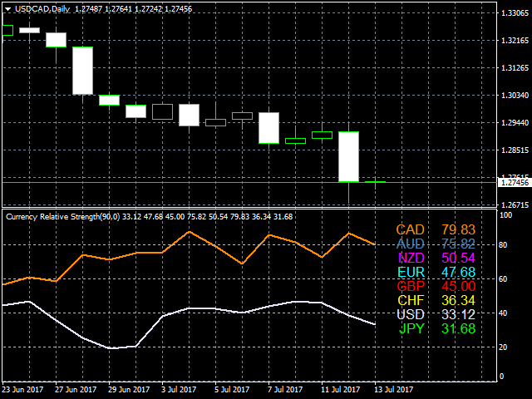The height and width of the screenshot is (399, 532).
Task: Click the chart menu triangle beside USDCAD,Daily
Action: pyautogui.click(x=7, y=9)
